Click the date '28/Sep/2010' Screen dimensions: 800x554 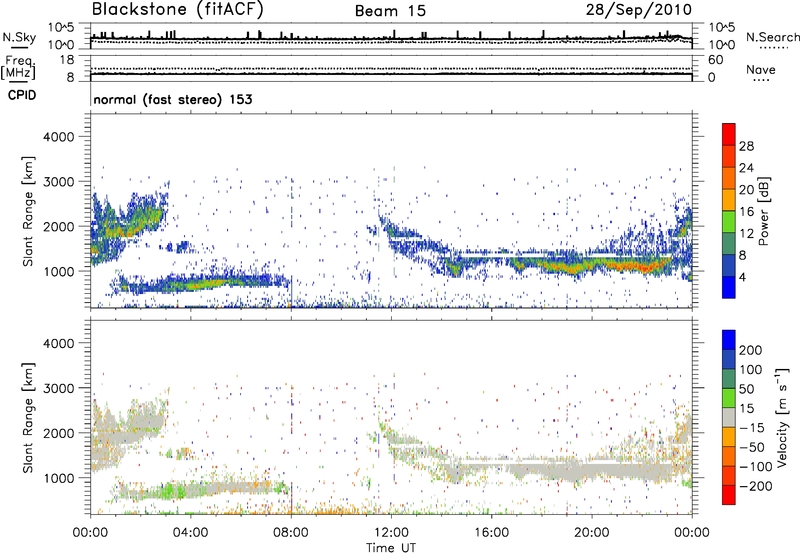639,10
